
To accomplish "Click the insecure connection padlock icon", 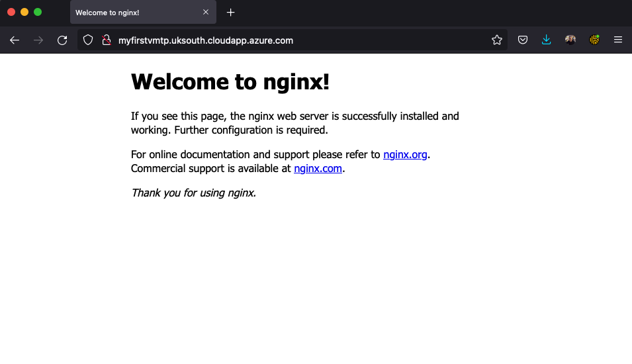I will 107,40.
